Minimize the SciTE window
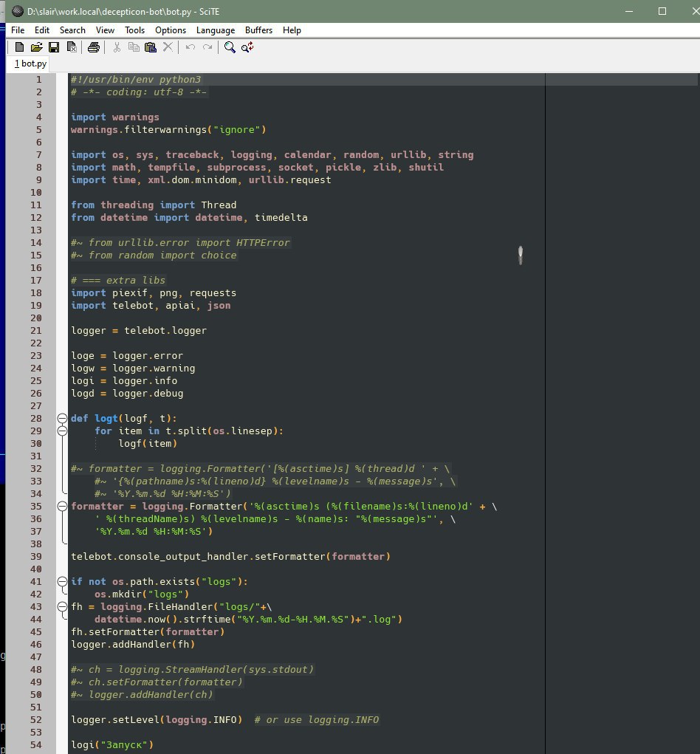The height and width of the screenshot is (754, 700). pos(629,11)
